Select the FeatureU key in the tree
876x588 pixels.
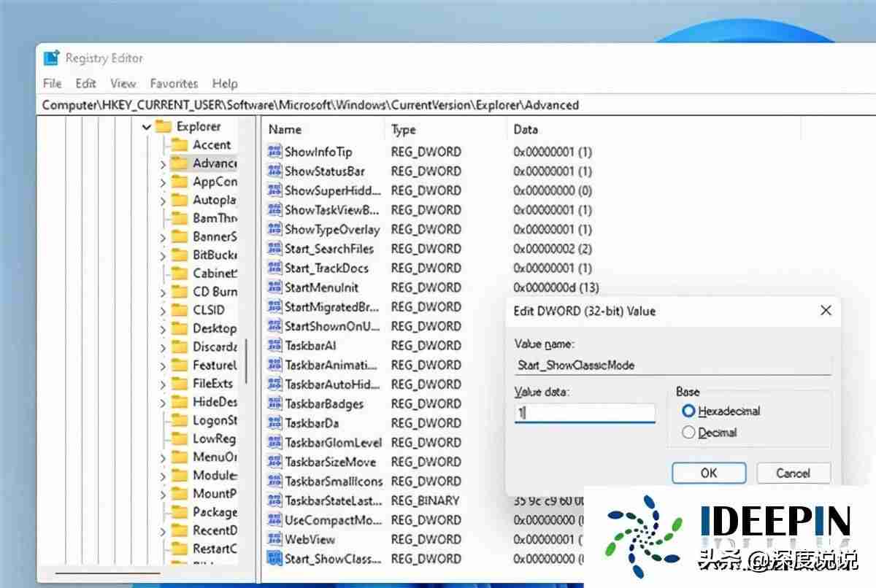[x=215, y=365]
